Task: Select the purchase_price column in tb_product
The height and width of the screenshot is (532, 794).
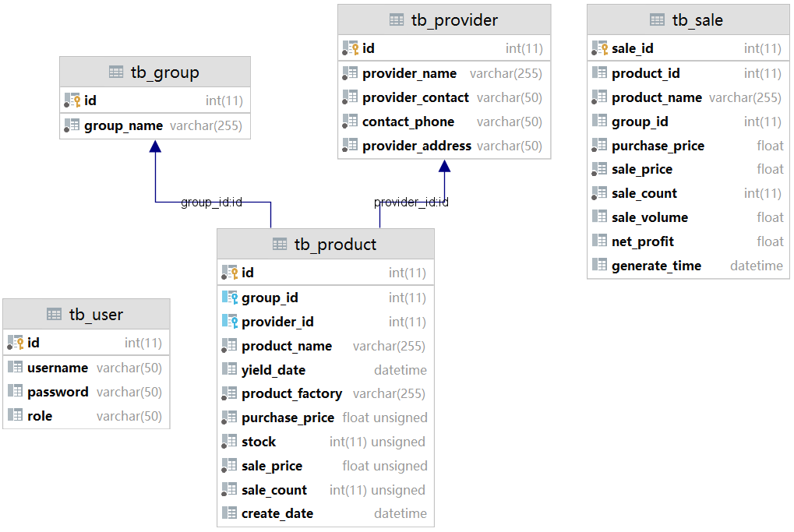Action: click(x=288, y=417)
